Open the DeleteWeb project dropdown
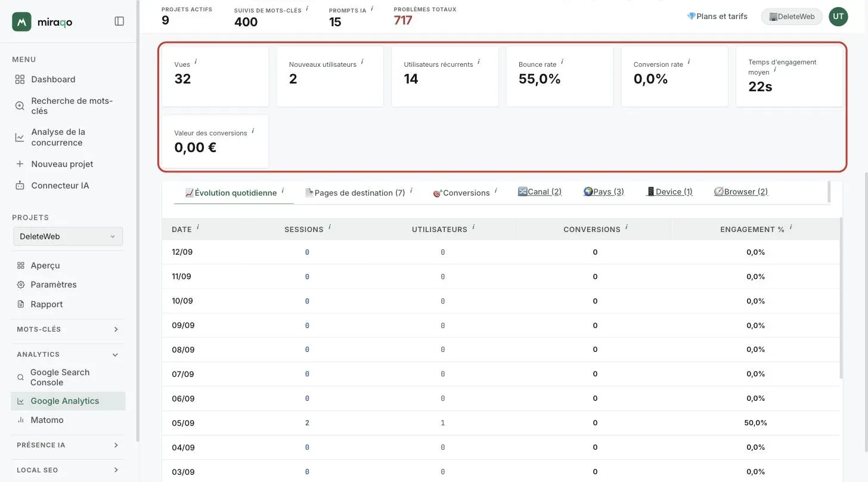This screenshot has height=482, width=868. [68, 236]
